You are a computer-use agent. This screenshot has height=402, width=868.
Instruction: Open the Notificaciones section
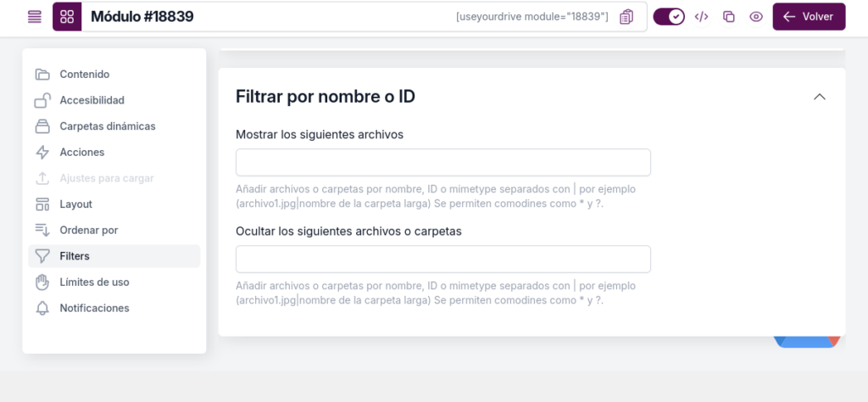click(x=114, y=309)
